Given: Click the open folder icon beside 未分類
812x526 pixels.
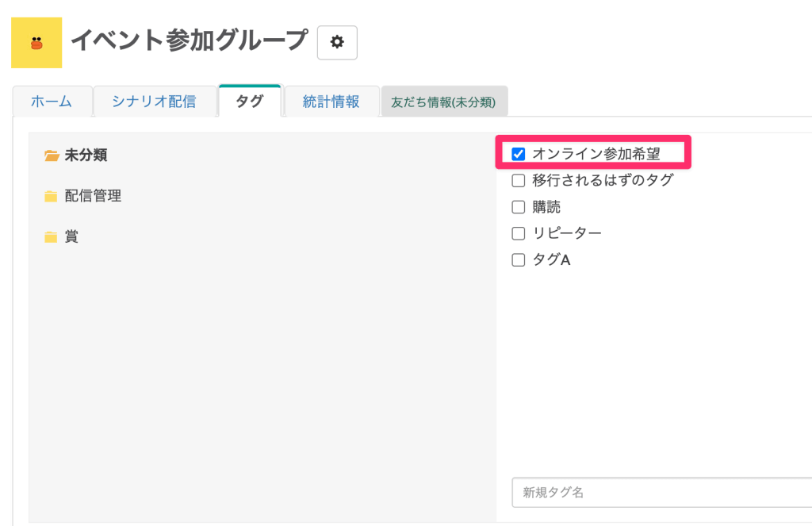Looking at the screenshot, I should tap(52, 155).
